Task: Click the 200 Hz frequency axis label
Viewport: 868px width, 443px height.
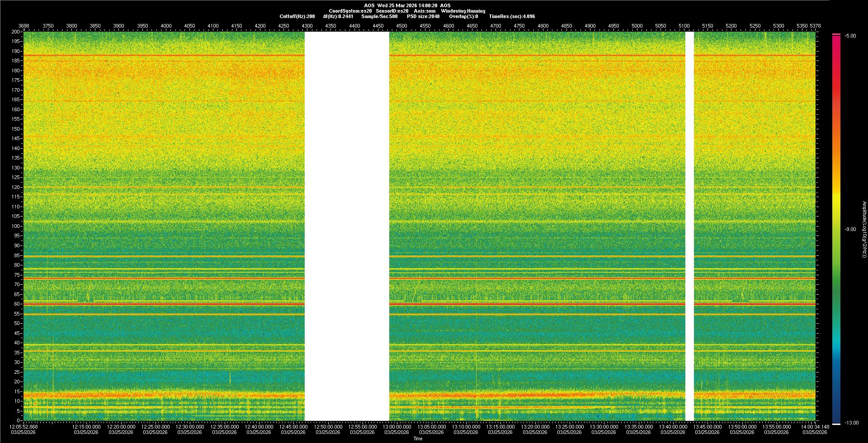Action: [15, 32]
